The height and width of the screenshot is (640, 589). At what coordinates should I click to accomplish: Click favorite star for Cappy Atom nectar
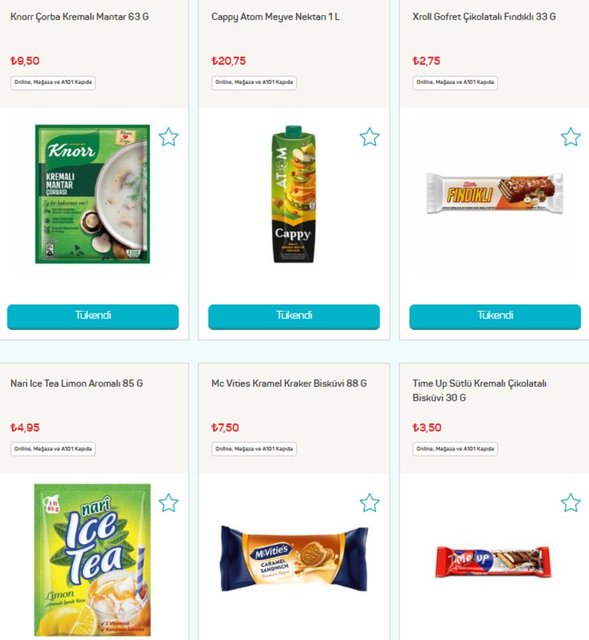tap(369, 137)
